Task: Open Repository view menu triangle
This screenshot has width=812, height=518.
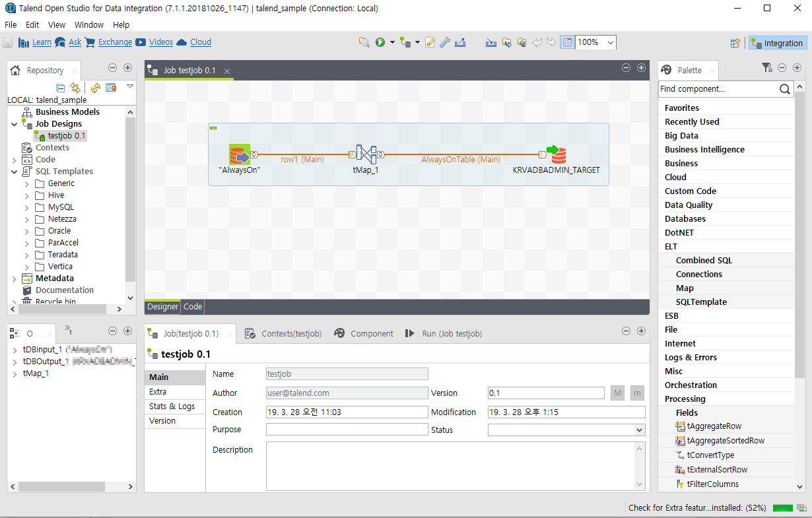Action: [130, 86]
